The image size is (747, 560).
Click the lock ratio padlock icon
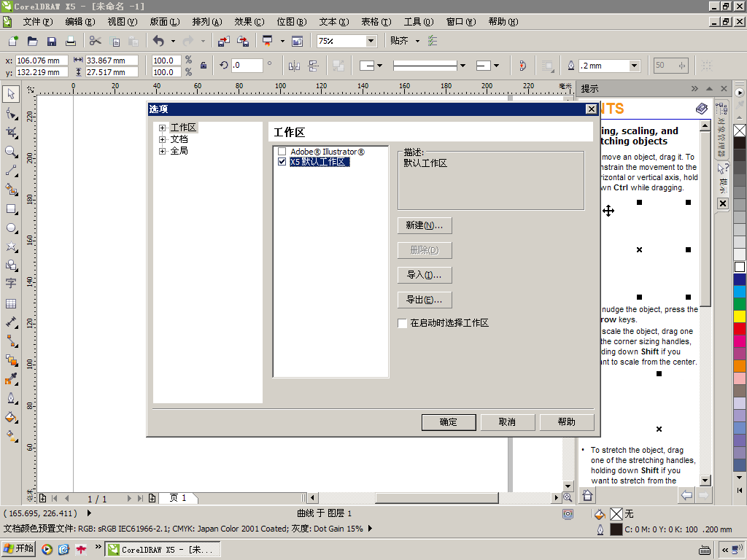click(204, 66)
